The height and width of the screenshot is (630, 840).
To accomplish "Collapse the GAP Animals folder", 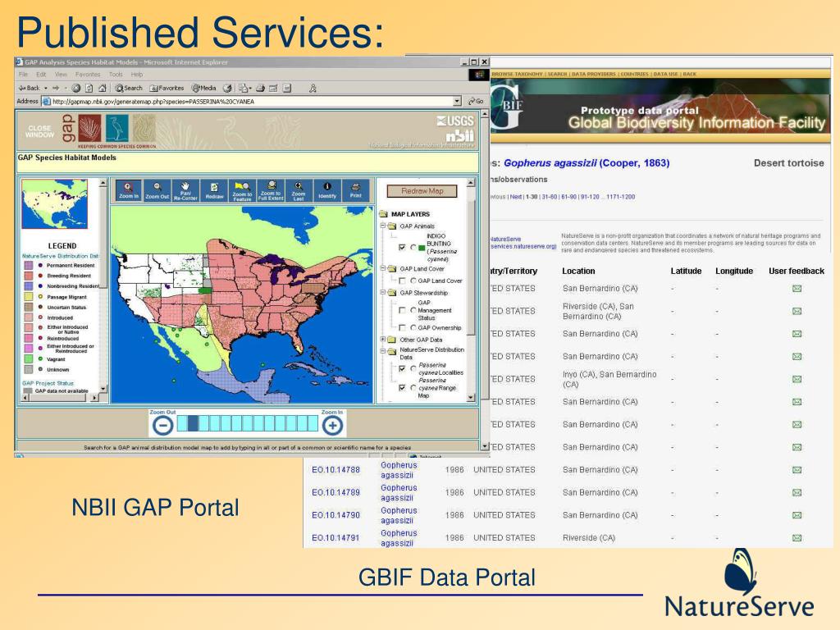I will (383, 226).
